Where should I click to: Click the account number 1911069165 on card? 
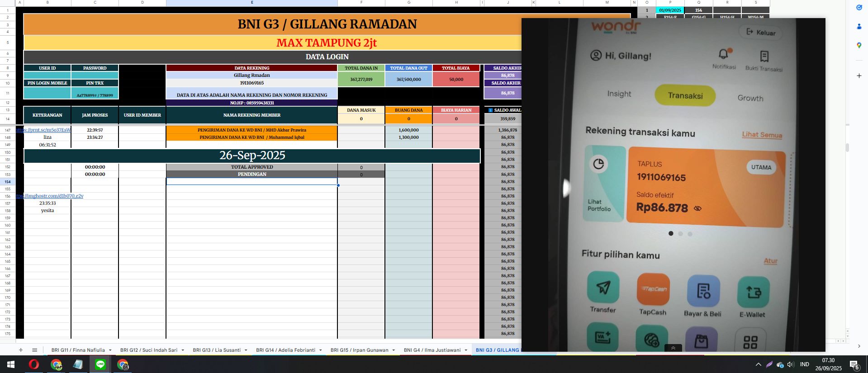click(x=661, y=177)
